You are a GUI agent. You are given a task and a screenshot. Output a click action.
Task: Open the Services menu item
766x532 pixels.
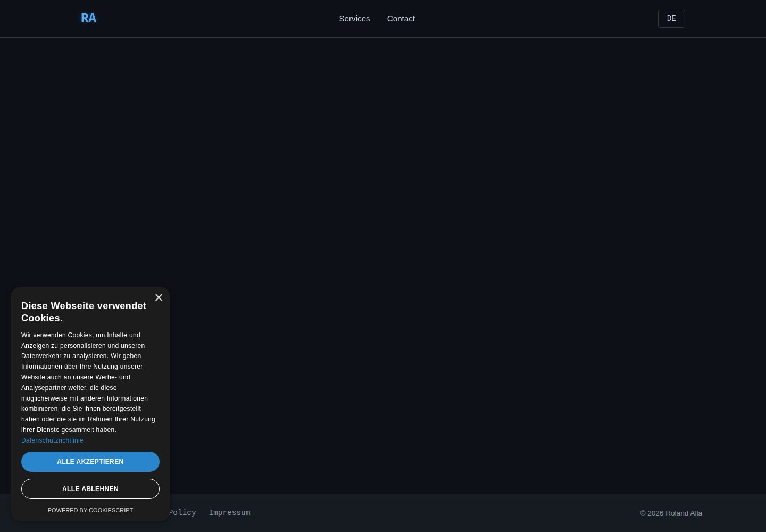(x=354, y=19)
